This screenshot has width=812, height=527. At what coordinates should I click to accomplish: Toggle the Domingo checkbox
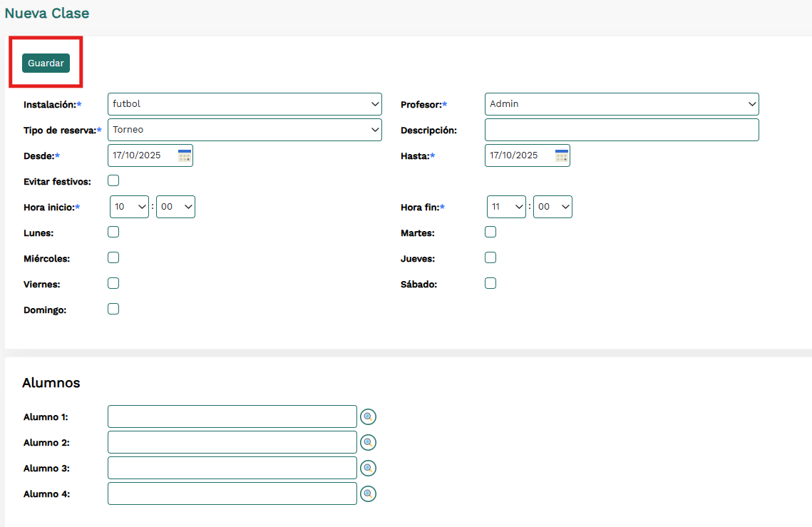(113, 309)
